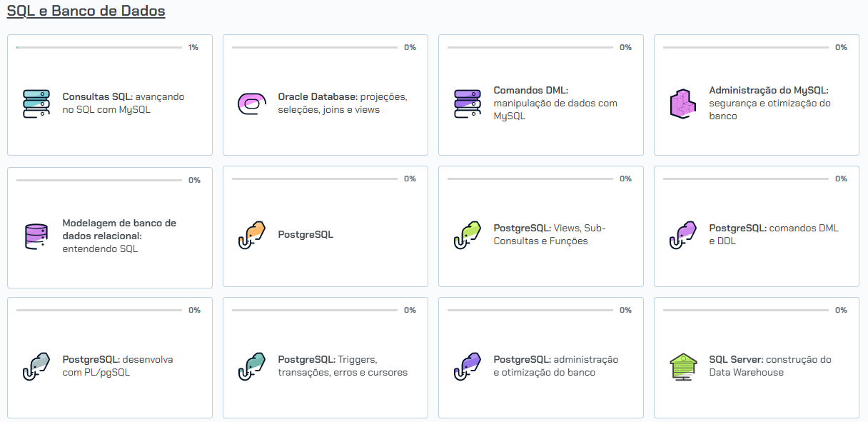
Task: Click the Consultas SQL server stack icon
Action: click(x=36, y=104)
